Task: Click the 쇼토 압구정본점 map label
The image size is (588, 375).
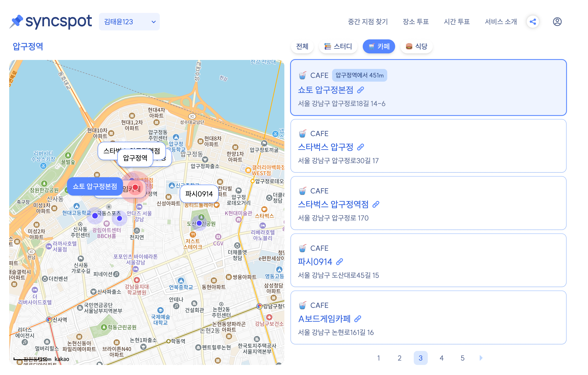Action: pos(95,186)
